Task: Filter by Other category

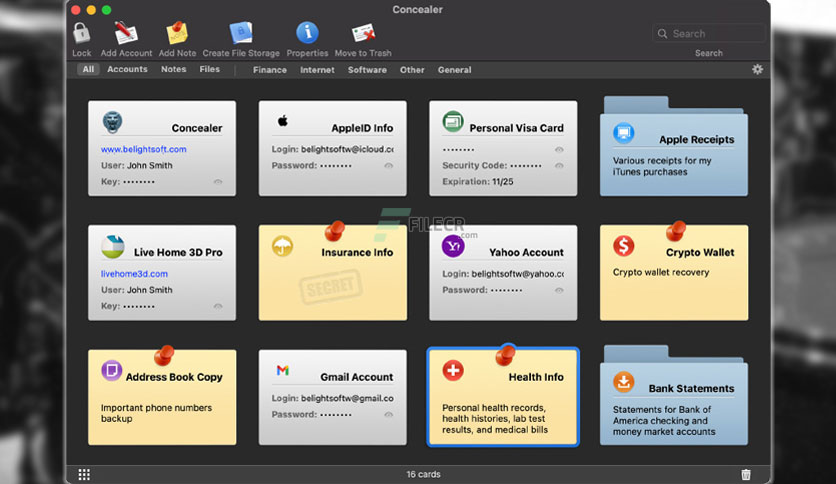Action: (x=412, y=70)
